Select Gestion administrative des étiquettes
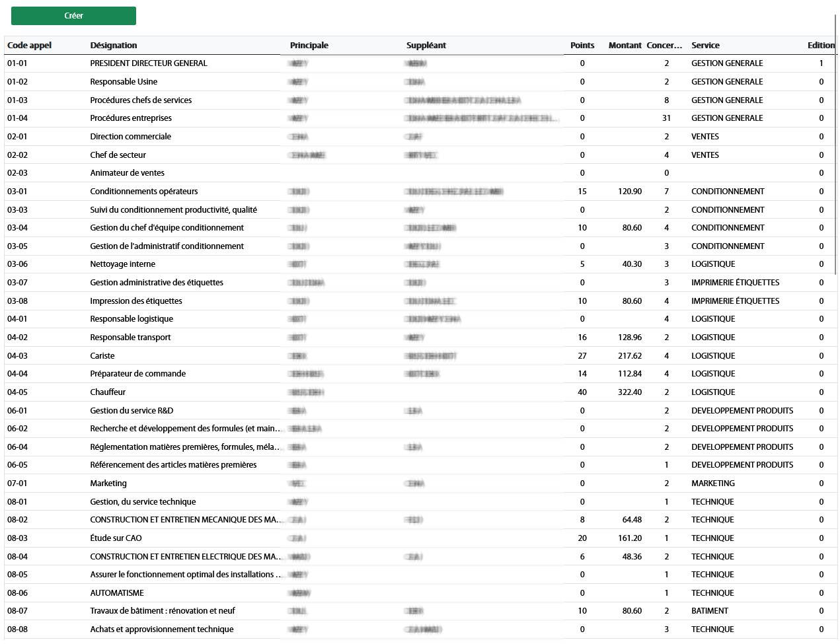 pyautogui.click(x=420, y=283)
